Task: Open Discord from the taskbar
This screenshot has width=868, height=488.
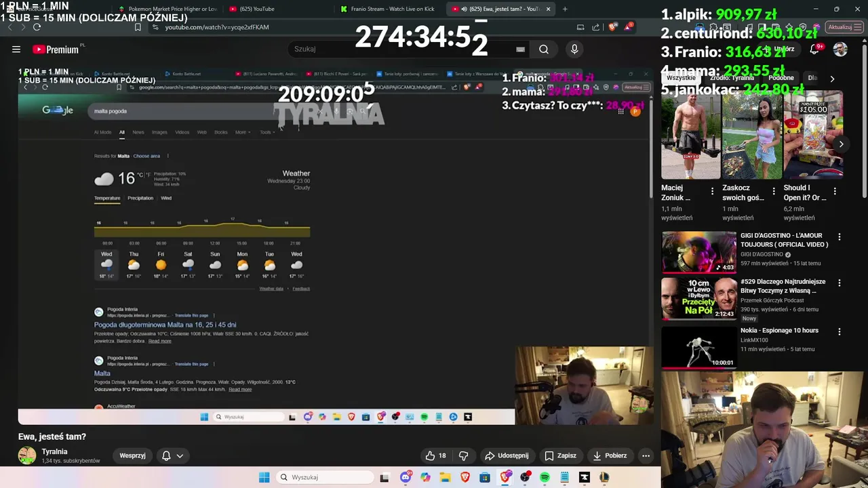Action: [x=405, y=477]
